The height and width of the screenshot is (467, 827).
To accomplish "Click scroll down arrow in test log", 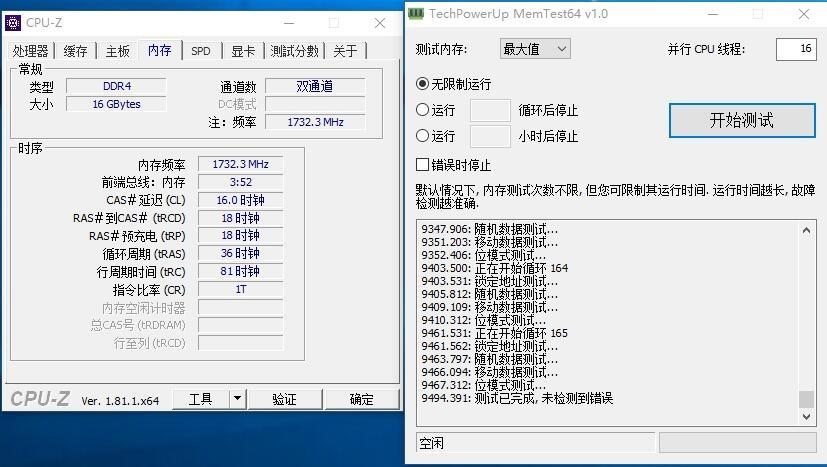I will pyautogui.click(x=806, y=416).
